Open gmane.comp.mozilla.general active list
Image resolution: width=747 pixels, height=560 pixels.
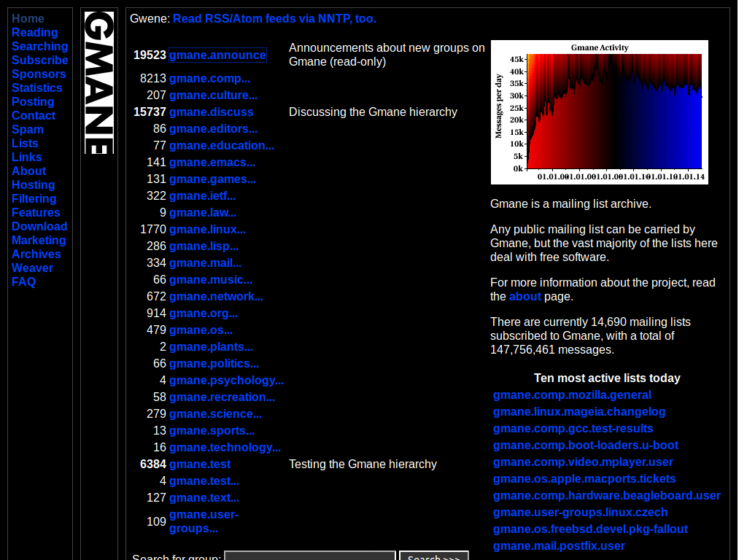click(572, 395)
